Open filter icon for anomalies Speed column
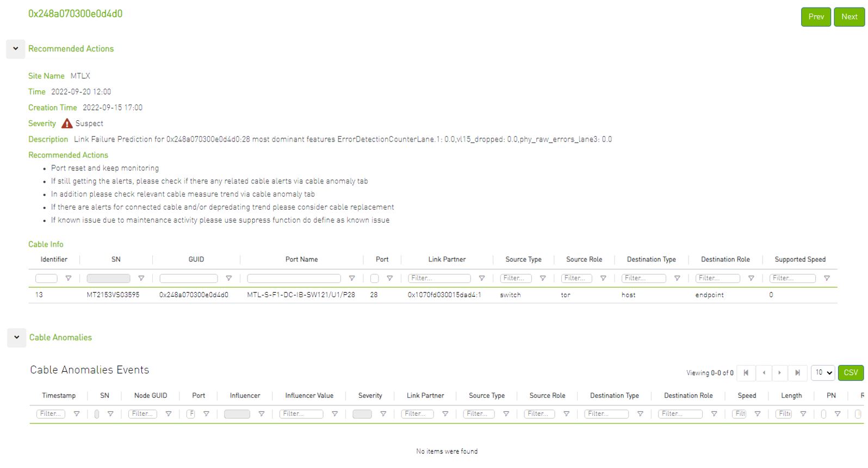Image resolution: width=868 pixels, height=468 pixels. (x=757, y=414)
